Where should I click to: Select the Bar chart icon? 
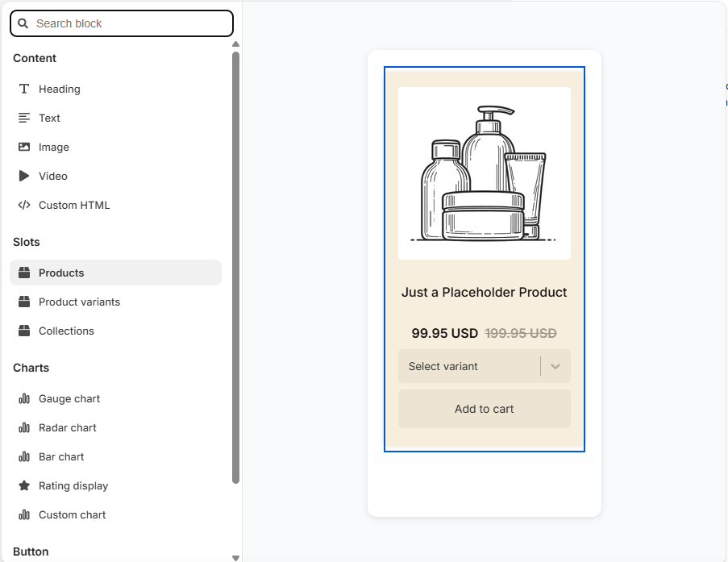point(24,456)
